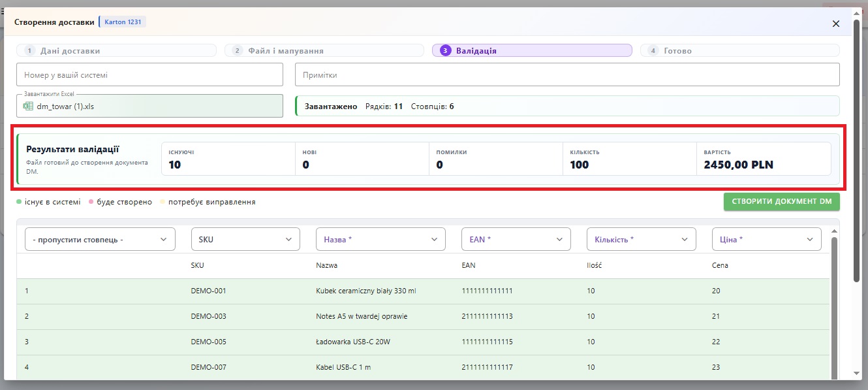Image resolution: width=868 pixels, height=390 pixels.
Task: Click the DEMO-001 SKU cell
Action: click(208, 291)
